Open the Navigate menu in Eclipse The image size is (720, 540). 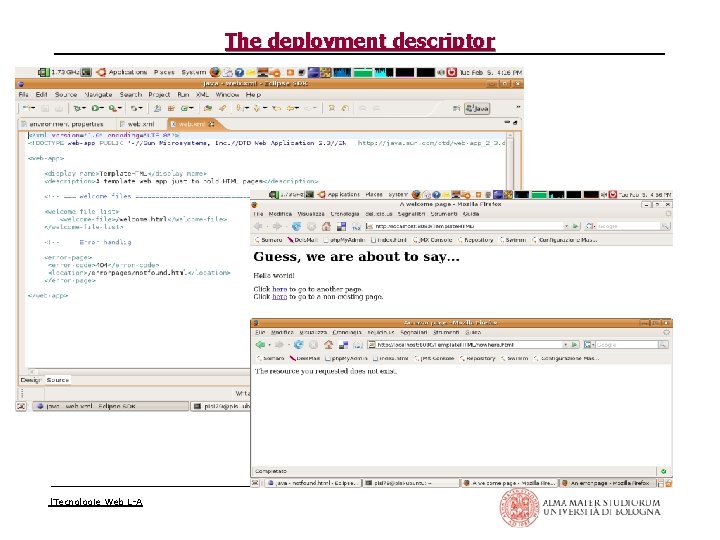click(98, 95)
